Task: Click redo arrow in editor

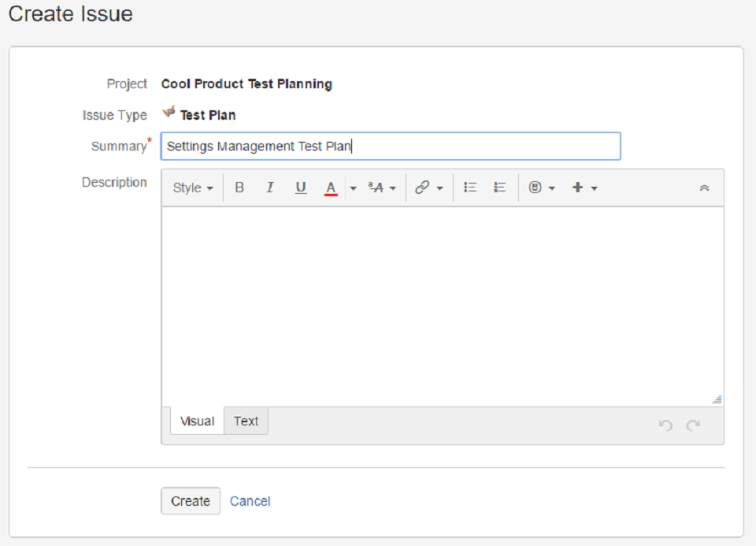Action: (693, 425)
